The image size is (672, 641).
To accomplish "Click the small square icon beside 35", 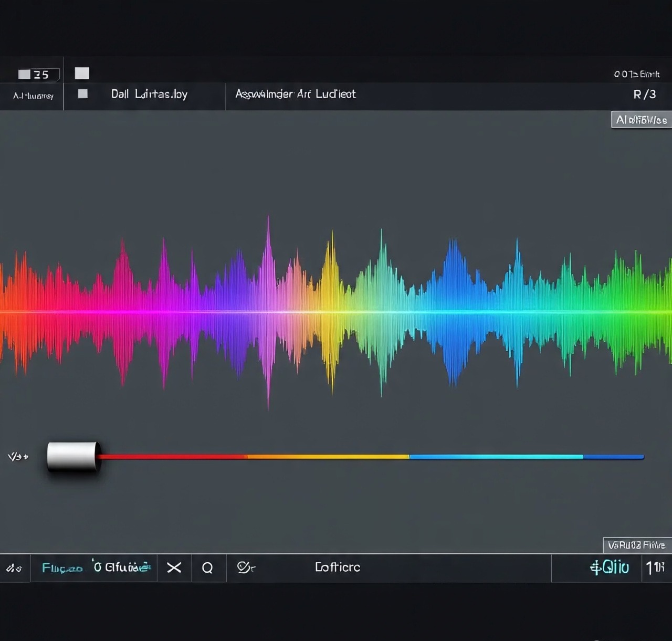I will coord(24,74).
